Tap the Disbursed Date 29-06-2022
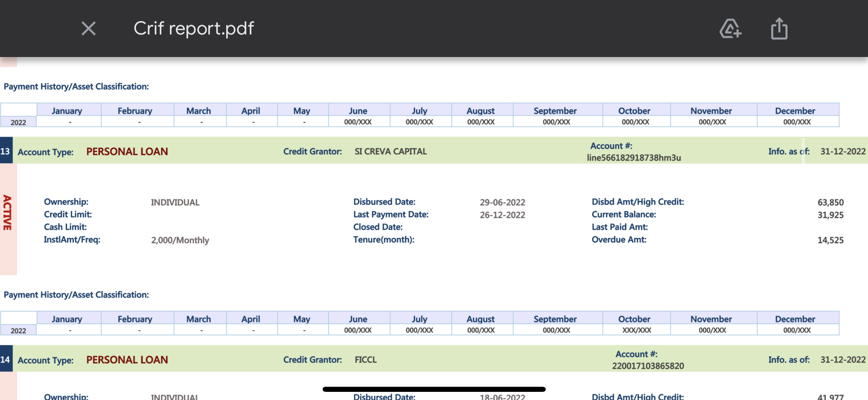 pyautogui.click(x=502, y=202)
